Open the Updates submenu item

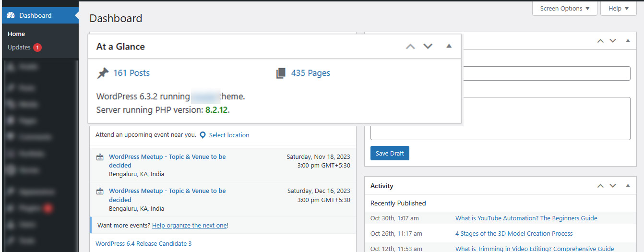[19, 48]
